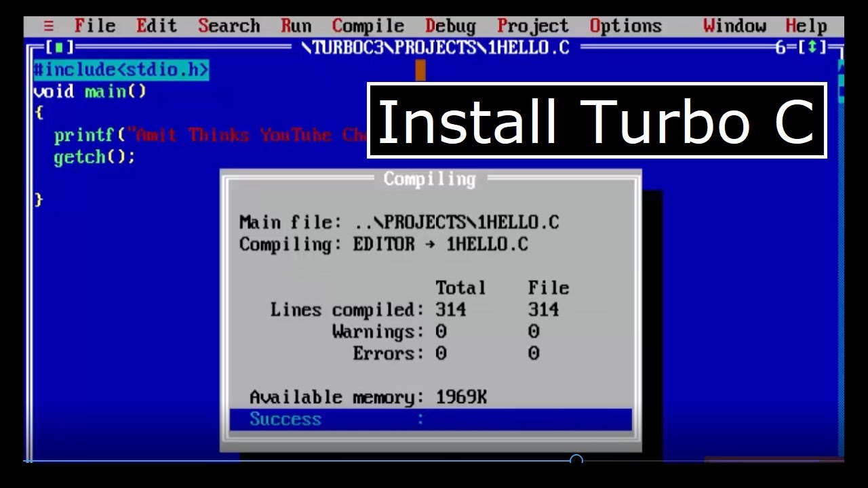868x488 pixels.
Task: Click the getch(); line
Action: click(94, 157)
